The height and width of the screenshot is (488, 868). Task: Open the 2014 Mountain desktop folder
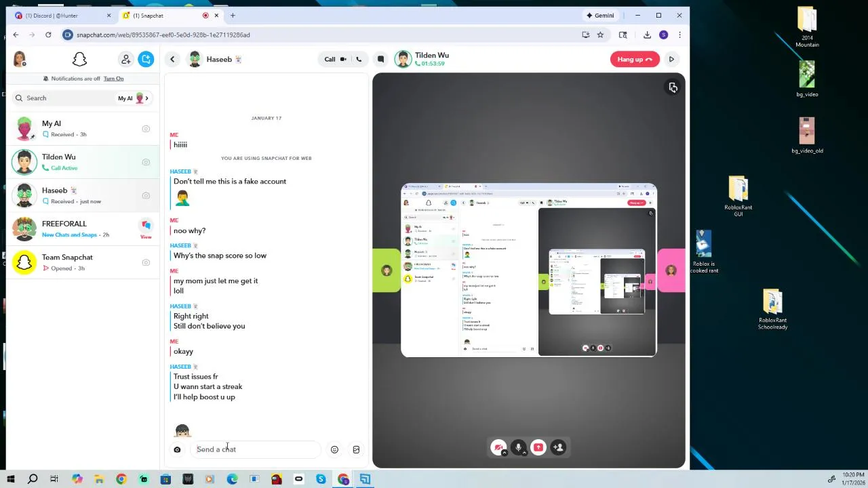tap(807, 27)
